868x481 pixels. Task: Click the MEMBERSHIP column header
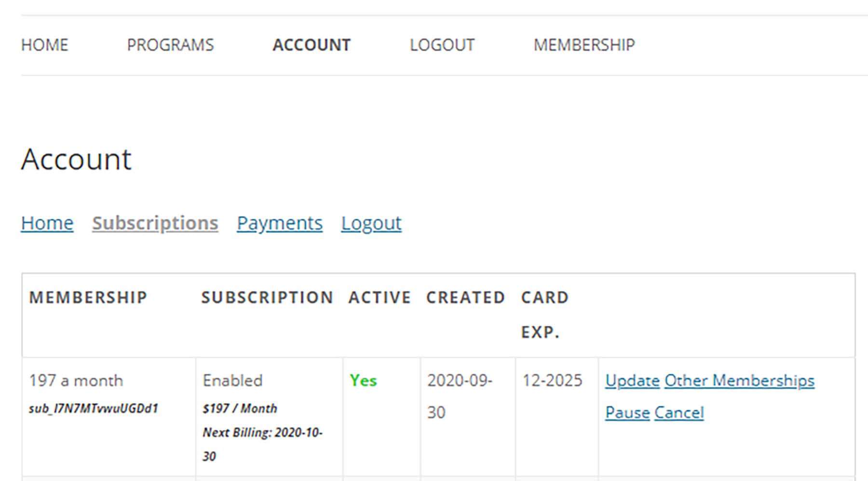[x=88, y=297]
